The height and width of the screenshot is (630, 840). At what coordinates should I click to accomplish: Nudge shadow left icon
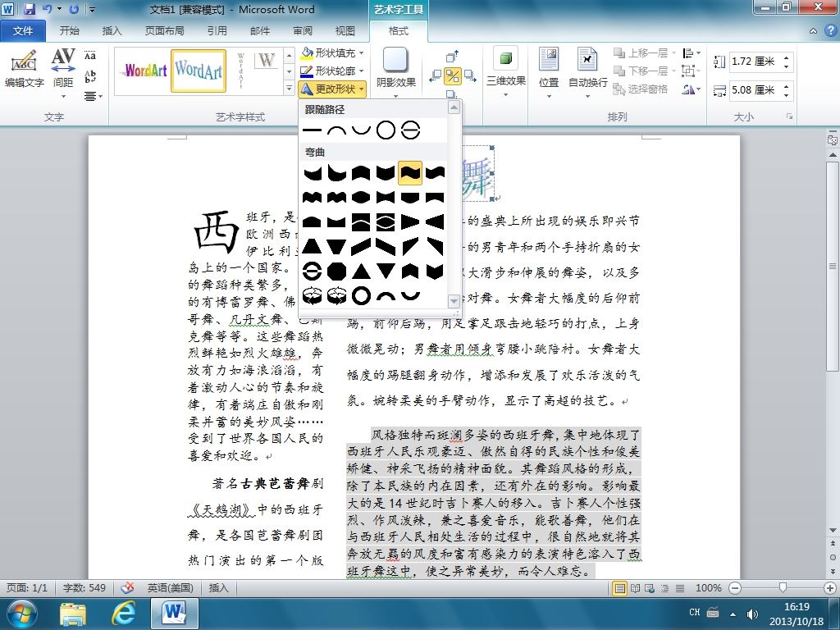click(436, 76)
